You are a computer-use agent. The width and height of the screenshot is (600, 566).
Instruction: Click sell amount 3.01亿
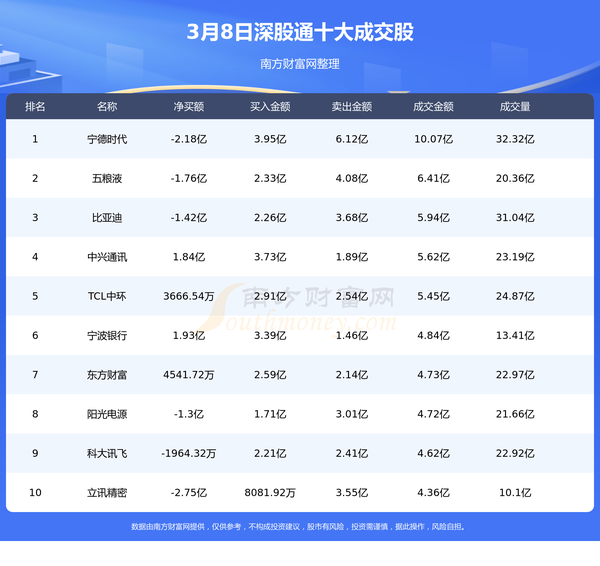click(x=352, y=414)
